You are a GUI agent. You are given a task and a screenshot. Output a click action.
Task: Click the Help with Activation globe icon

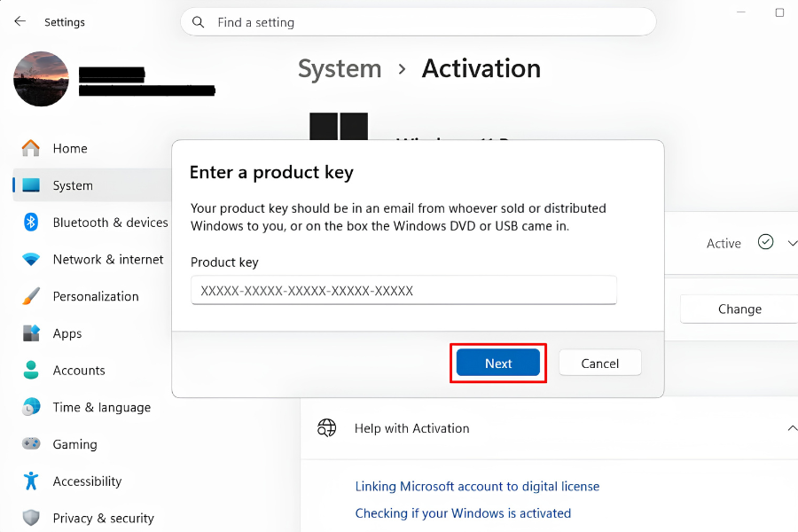click(x=326, y=428)
